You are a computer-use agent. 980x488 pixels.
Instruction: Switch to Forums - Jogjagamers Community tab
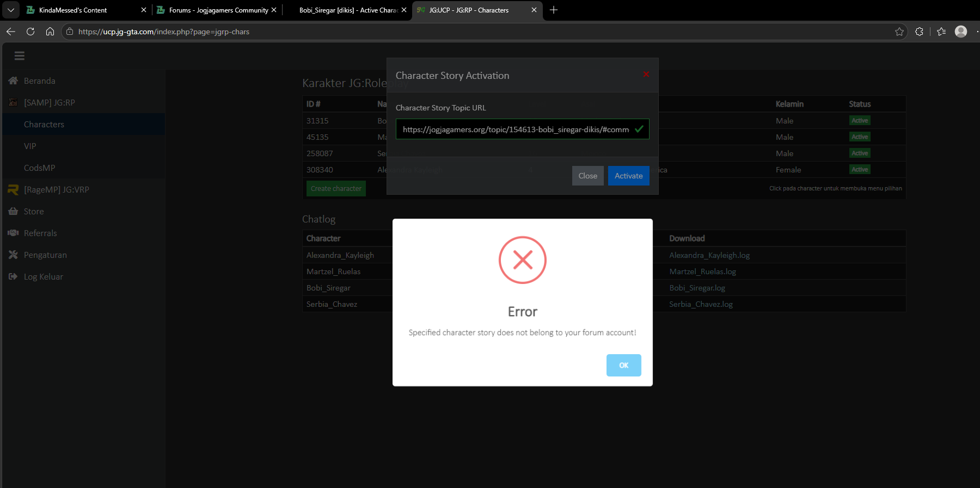218,10
